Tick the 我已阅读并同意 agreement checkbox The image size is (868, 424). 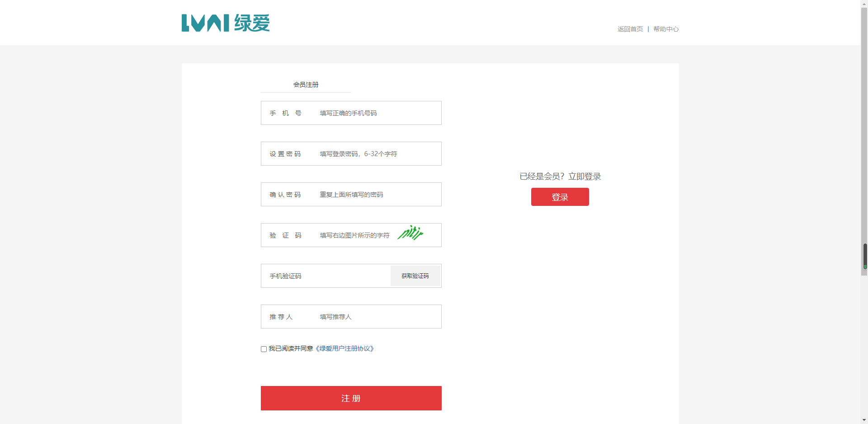point(264,349)
